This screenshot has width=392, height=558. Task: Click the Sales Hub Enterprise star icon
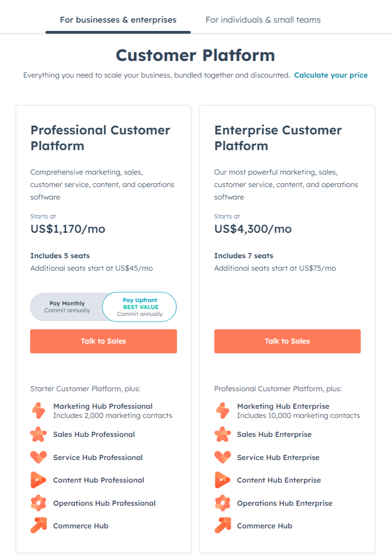[x=223, y=434]
